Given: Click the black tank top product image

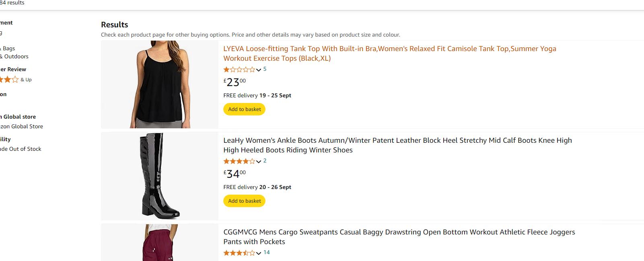Looking at the screenshot, I should 160,84.
